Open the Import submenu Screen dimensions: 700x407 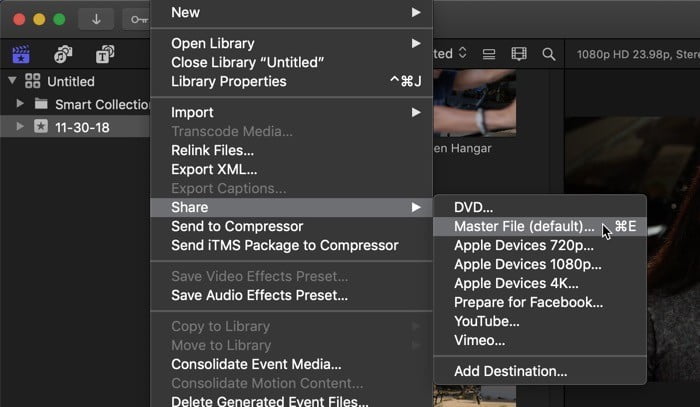point(292,112)
